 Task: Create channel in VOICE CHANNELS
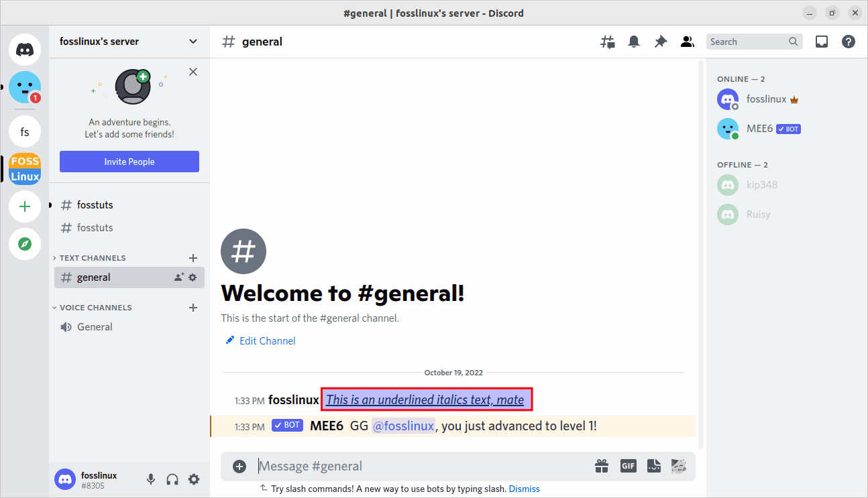click(x=193, y=308)
